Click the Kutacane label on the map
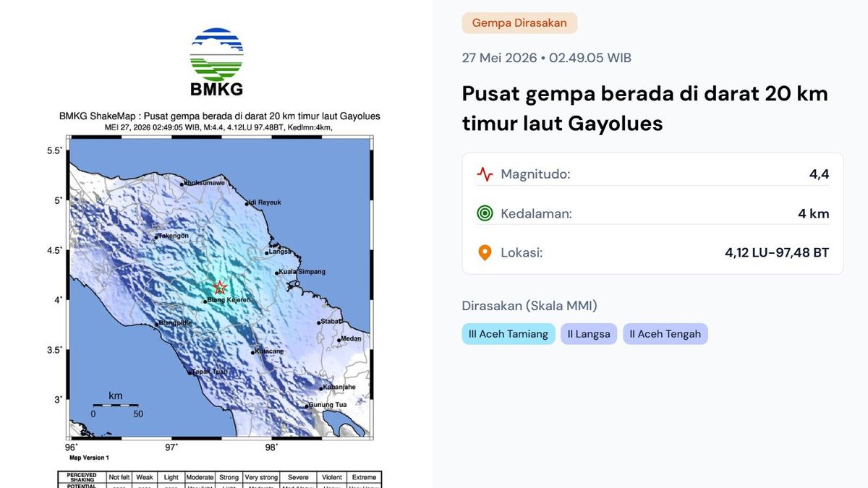 click(270, 351)
